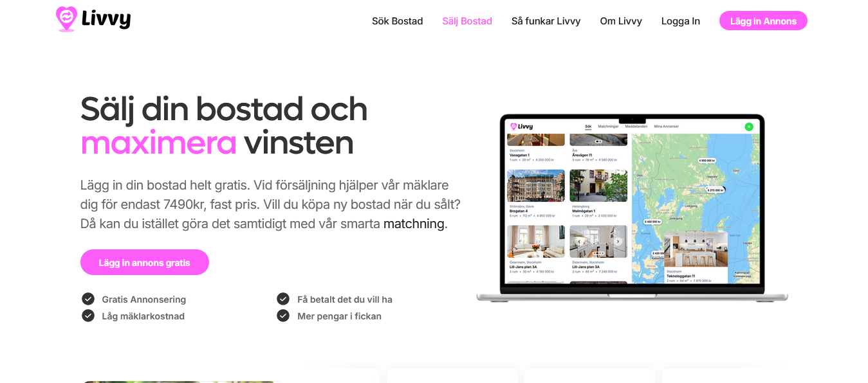Click the checkmark beside Mer pengar i fickan
The width and height of the screenshot is (868, 383).
pos(283,316)
